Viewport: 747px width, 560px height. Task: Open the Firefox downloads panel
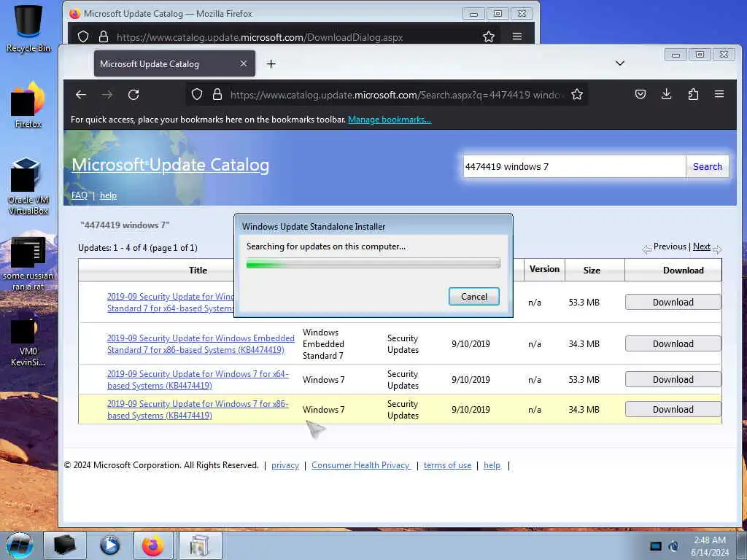pyautogui.click(x=667, y=94)
